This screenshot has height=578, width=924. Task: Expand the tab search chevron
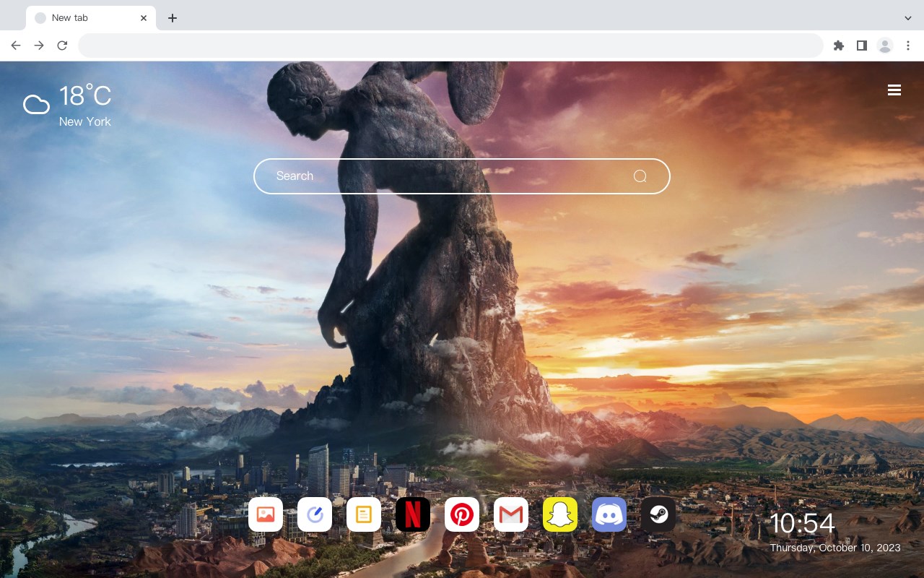[x=908, y=17]
